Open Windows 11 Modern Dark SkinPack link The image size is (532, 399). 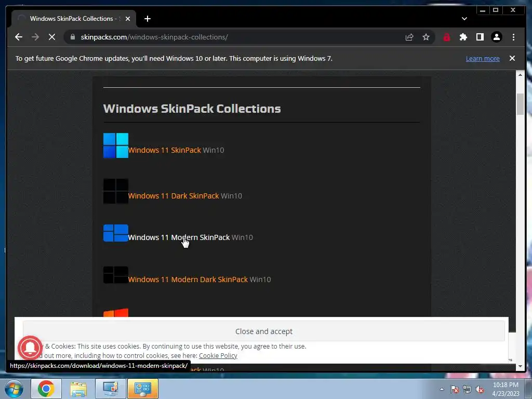188,280
